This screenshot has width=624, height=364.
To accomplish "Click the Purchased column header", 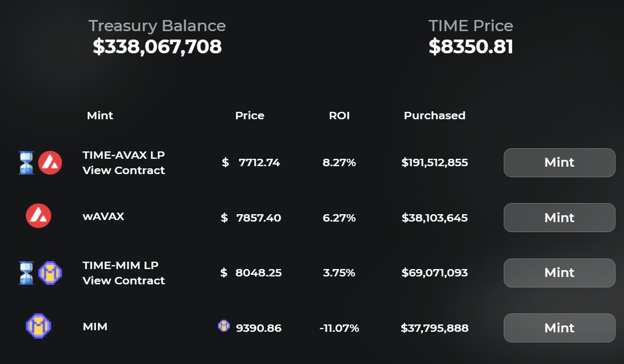I will pyautogui.click(x=435, y=116).
